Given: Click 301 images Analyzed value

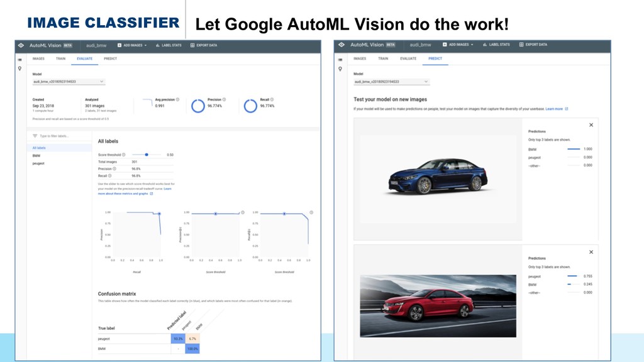Looking at the screenshot, I should 95,106.
